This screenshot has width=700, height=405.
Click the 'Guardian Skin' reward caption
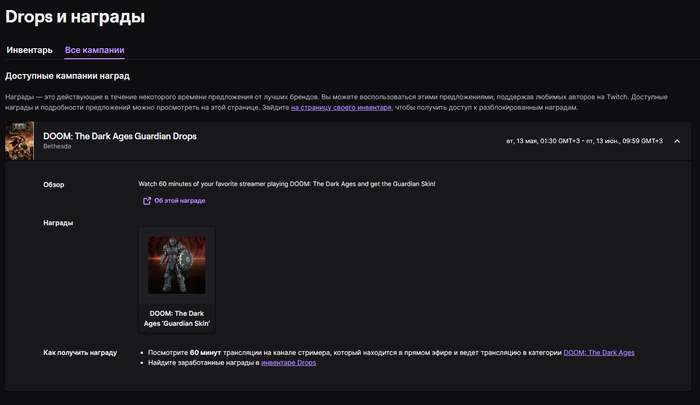click(176, 318)
